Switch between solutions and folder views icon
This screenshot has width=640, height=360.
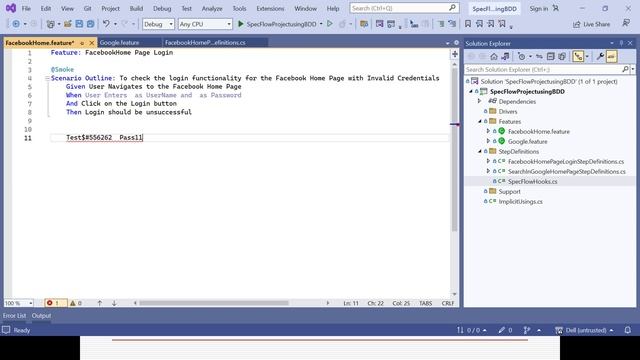(x=505, y=56)
